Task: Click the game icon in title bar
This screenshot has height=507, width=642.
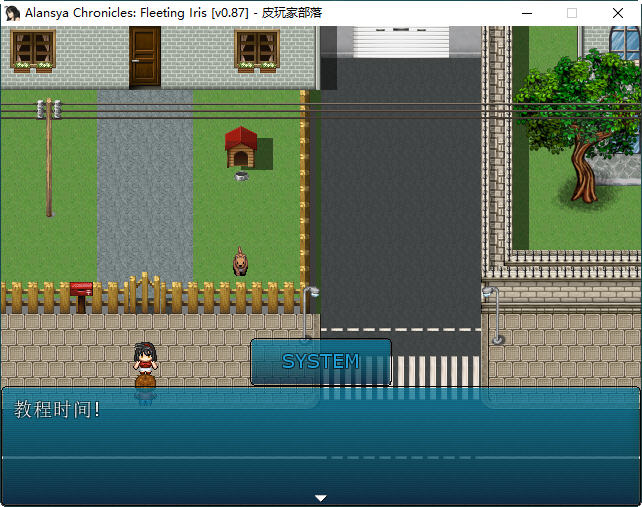Action: 12,13
